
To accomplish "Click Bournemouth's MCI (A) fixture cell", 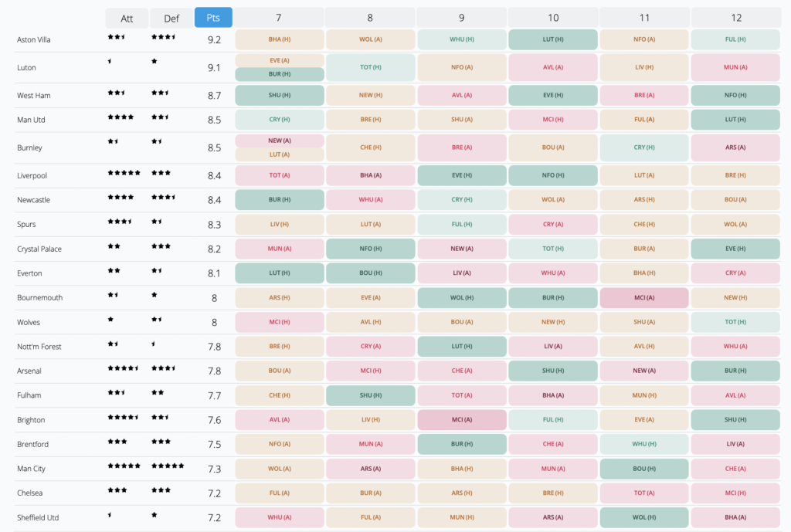I will [644, 297].
